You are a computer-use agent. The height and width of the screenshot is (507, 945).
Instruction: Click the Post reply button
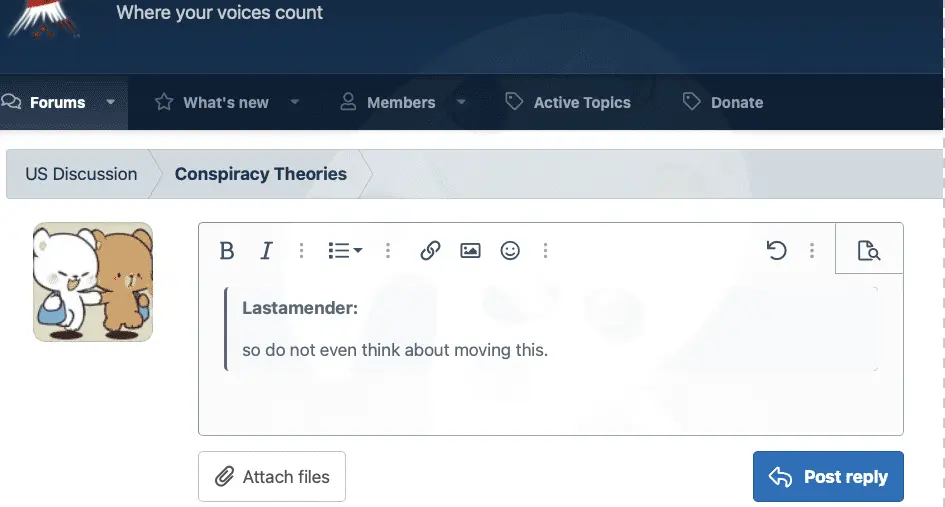click(x=828, y=477)
